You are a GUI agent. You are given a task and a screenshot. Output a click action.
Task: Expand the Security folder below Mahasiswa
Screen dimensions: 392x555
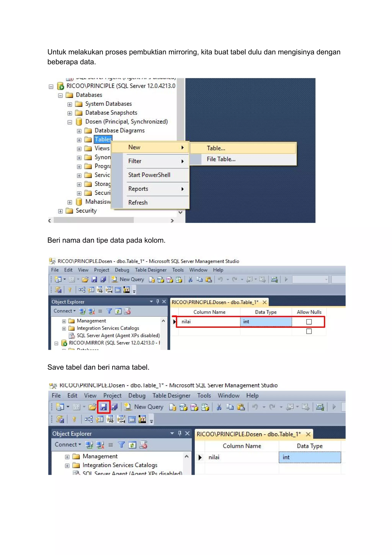click(x=60, y=211)
